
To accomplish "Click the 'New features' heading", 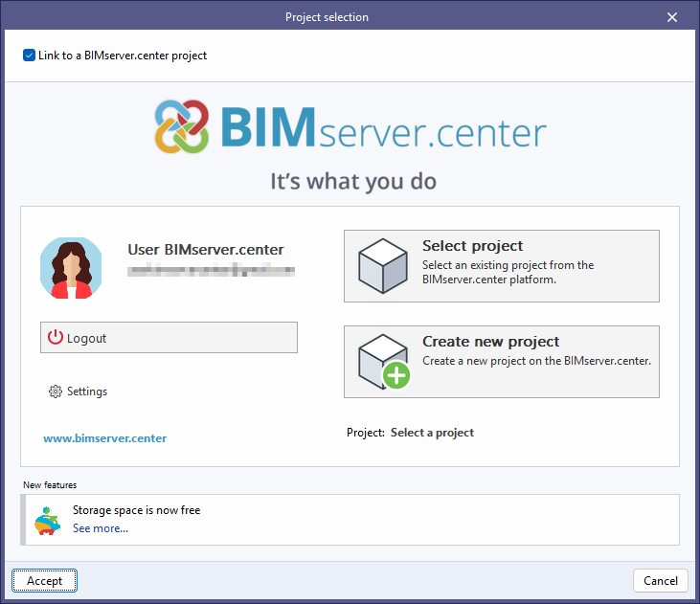I will click(x=50, y=484).
